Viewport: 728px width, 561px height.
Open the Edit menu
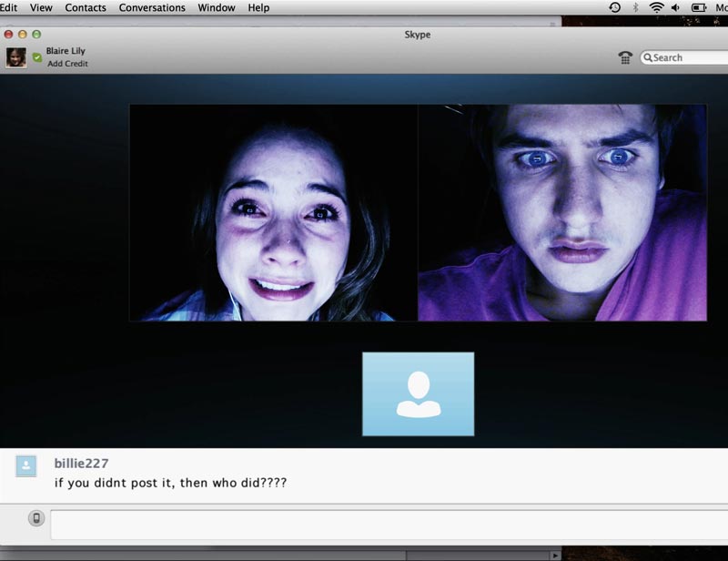(x=8, y=7)
